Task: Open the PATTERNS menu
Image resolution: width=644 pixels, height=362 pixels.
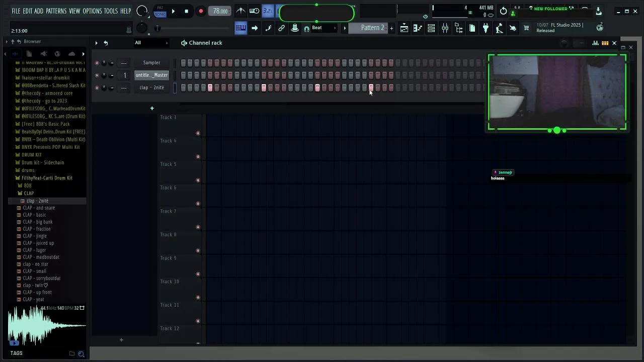Action: point(56,11)
